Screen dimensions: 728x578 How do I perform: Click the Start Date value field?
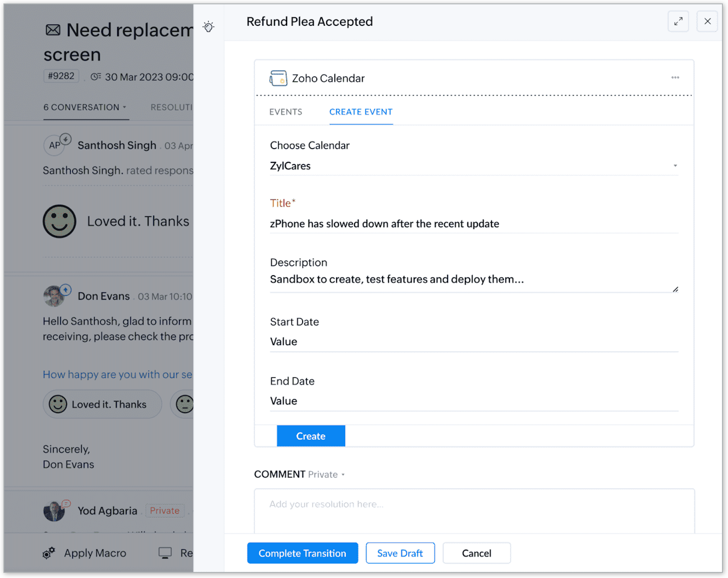[474, 342]
